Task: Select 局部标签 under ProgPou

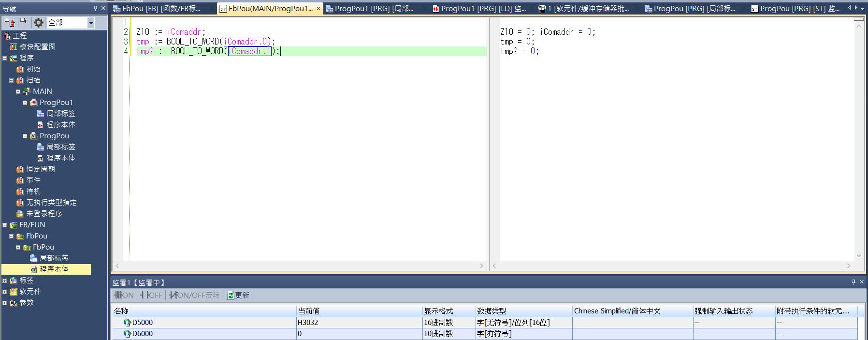Action: [x=60, y=147]
